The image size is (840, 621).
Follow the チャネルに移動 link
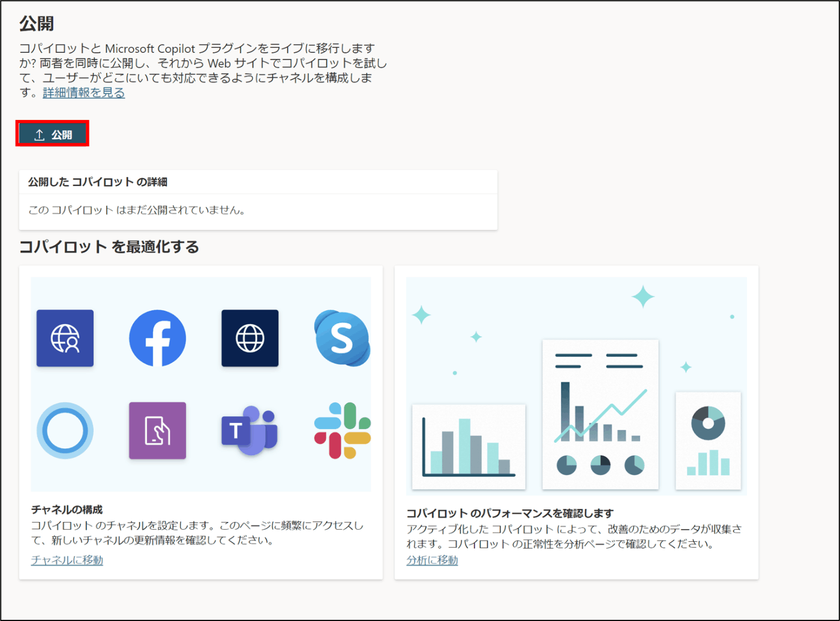67,560
